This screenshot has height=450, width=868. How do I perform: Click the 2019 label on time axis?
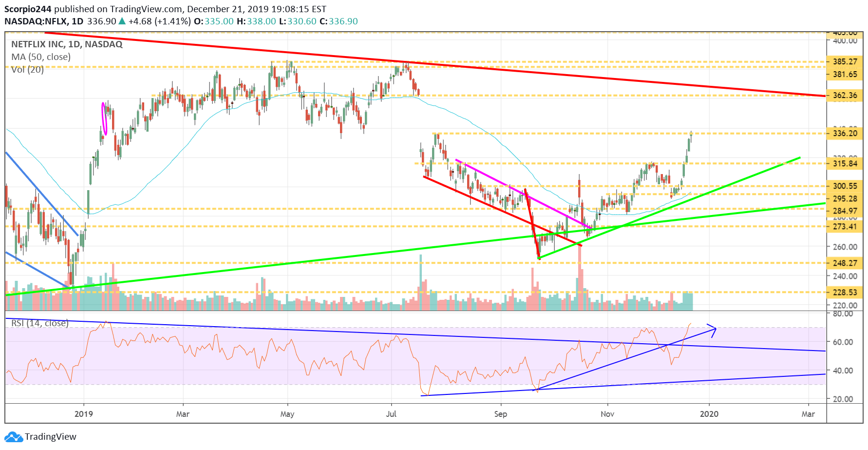tap(84, 414)
